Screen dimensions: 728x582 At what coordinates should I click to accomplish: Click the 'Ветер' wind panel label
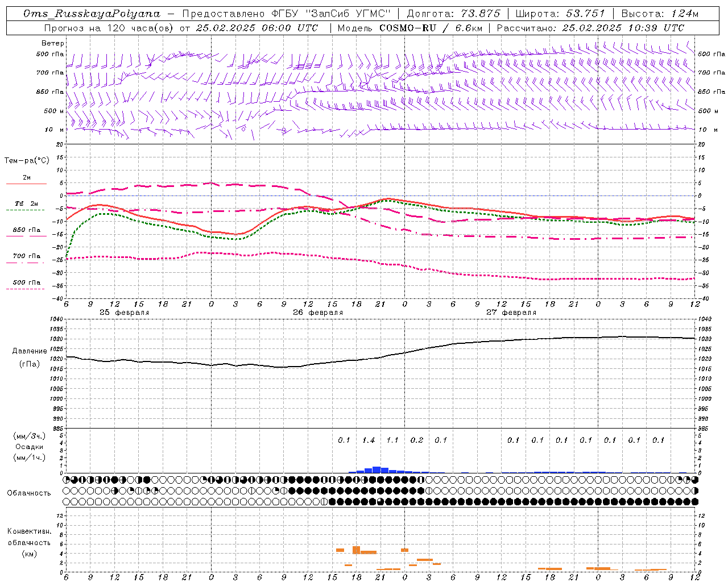53,43
